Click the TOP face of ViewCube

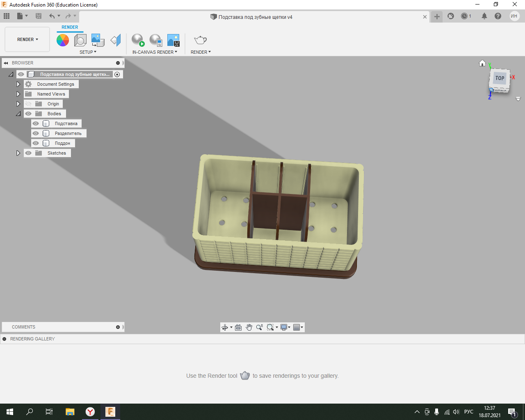(500, 78)
